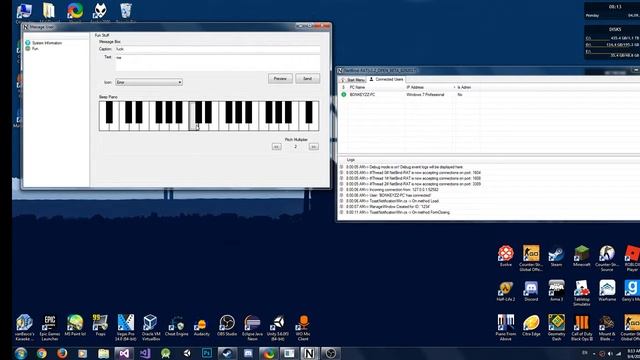Image resolution: width=640 pixels, height=360 pixels.
Task: Open the Evolve desktop shortcut
Action: click(506, 256)
